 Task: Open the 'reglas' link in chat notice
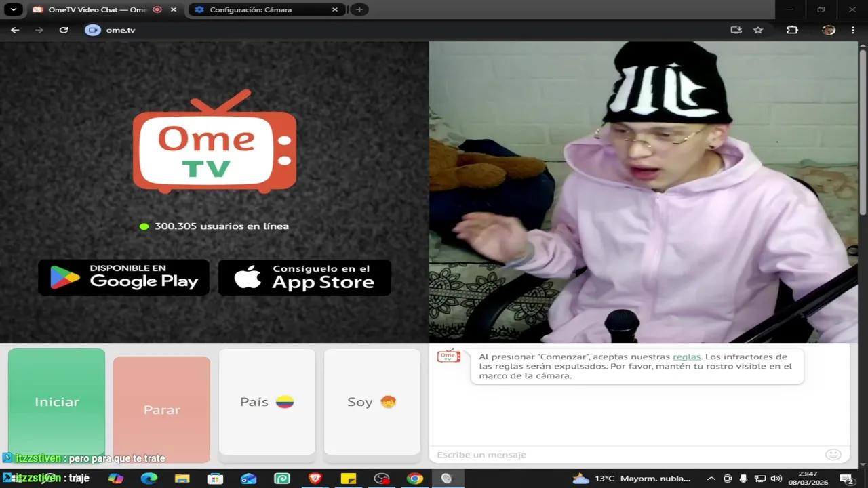pos(686,356)
